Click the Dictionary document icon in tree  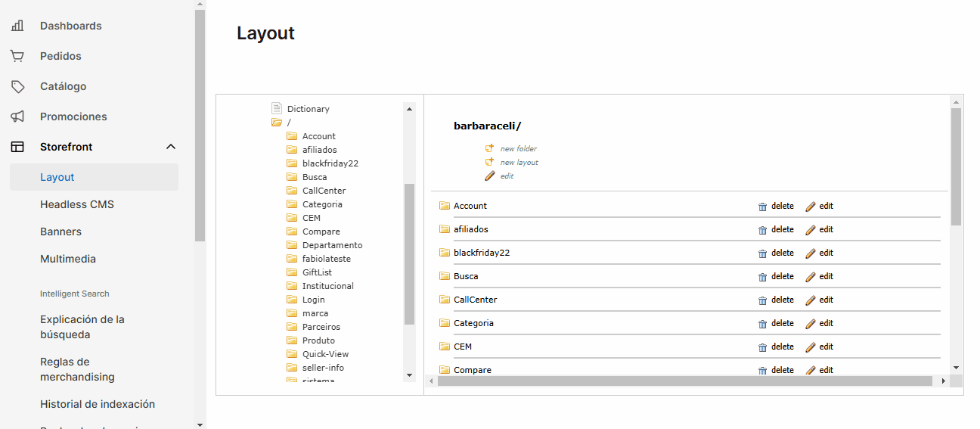tap(277, 108)
